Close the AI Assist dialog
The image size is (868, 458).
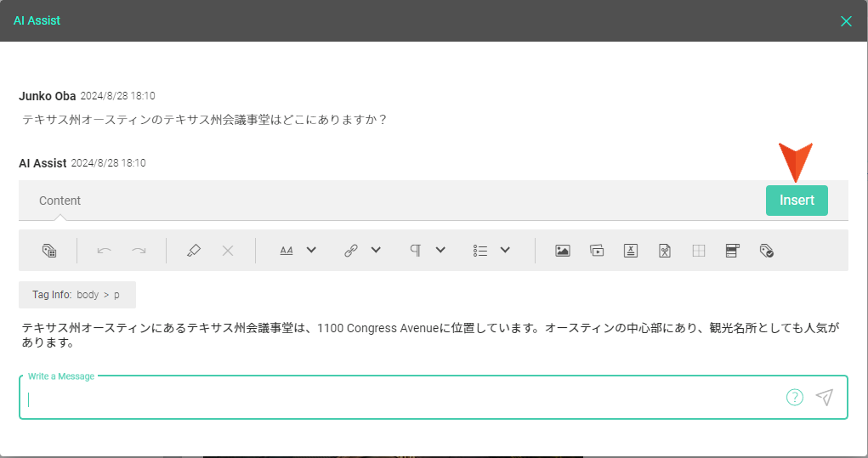point(846,21)
